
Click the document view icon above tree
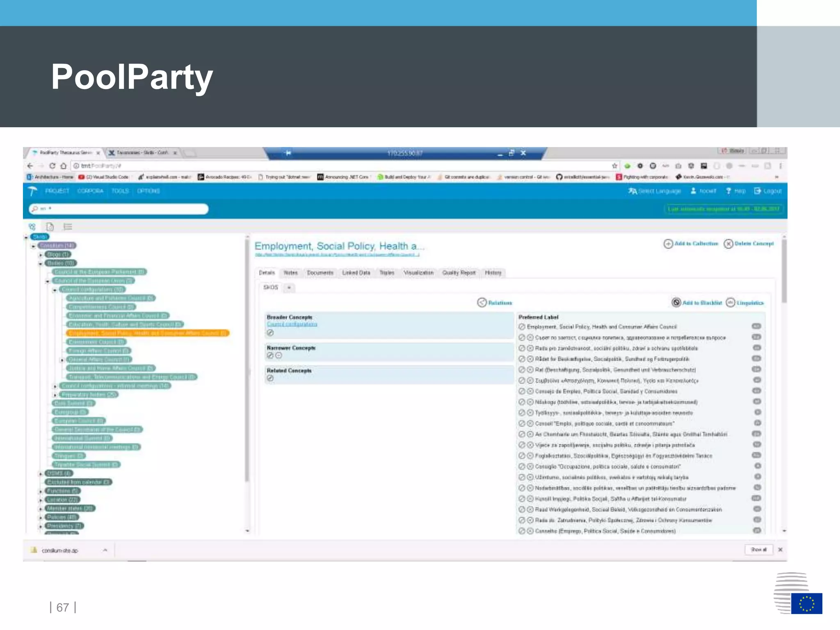tap(50, 226)
